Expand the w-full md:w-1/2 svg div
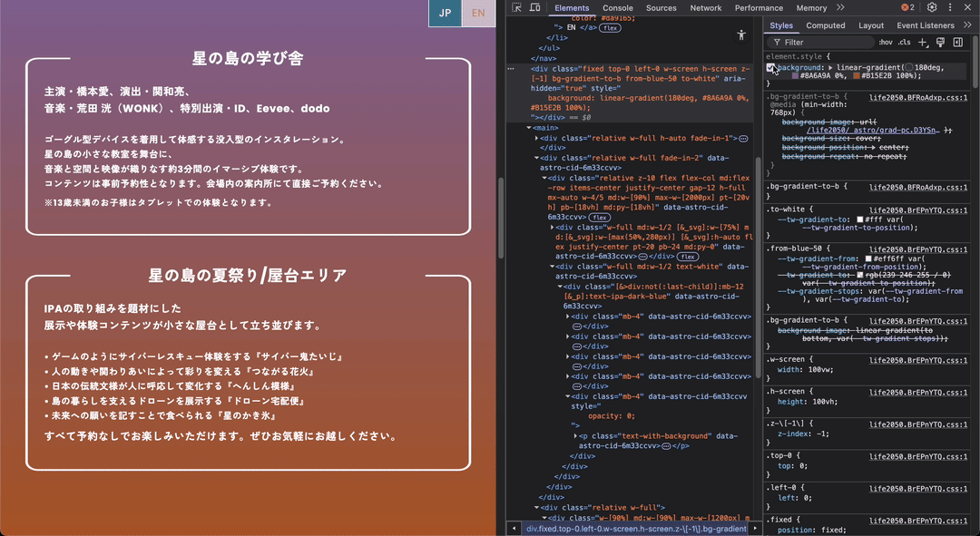The image size is (980, 536). (x=552, y=228)
